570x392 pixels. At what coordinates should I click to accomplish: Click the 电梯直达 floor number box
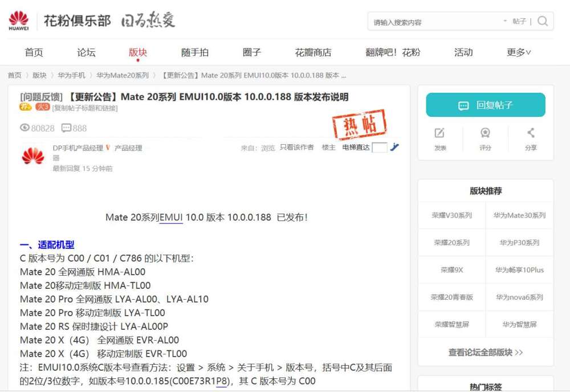[380, 148]
